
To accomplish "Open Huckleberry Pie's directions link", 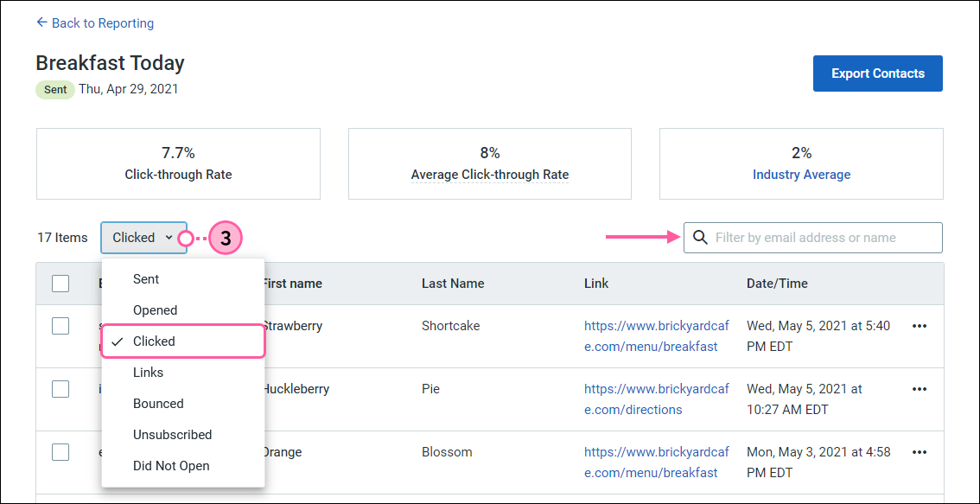I will point(656,399).
